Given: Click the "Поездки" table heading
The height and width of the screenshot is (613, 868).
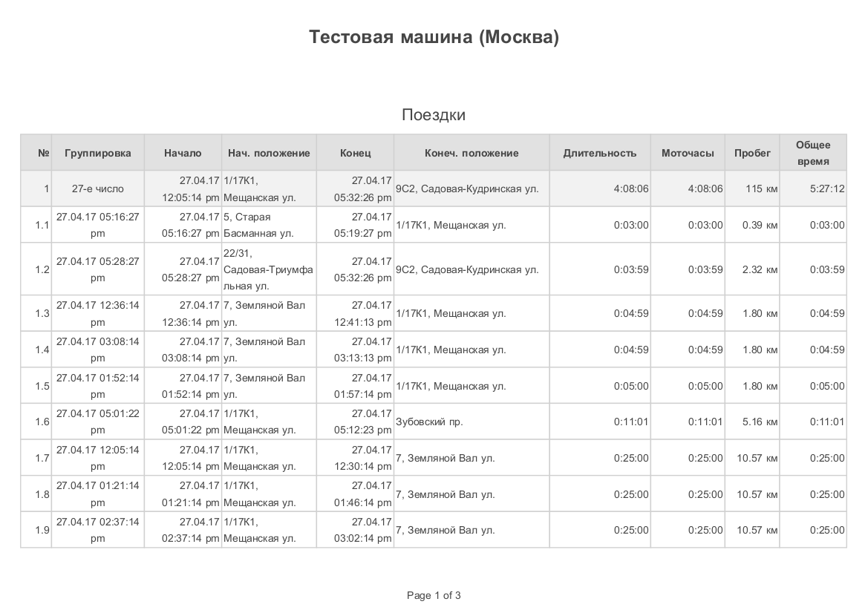Looking at the screenshot, I should (x=434, y=115).
